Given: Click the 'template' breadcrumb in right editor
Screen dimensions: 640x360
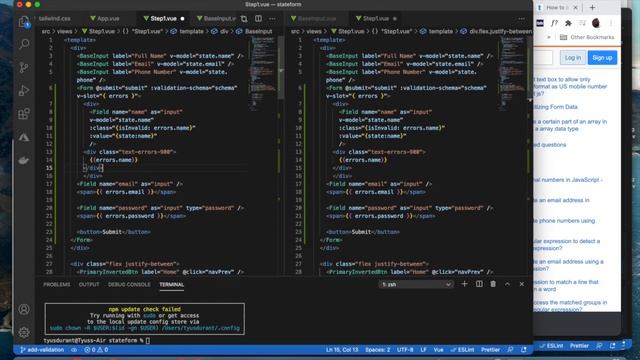Looking at the screenshot, I should [441, 31].
